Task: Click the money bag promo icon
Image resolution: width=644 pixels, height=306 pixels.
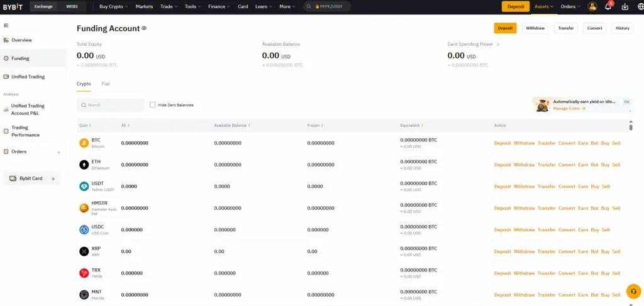Action: click(541, 106)
